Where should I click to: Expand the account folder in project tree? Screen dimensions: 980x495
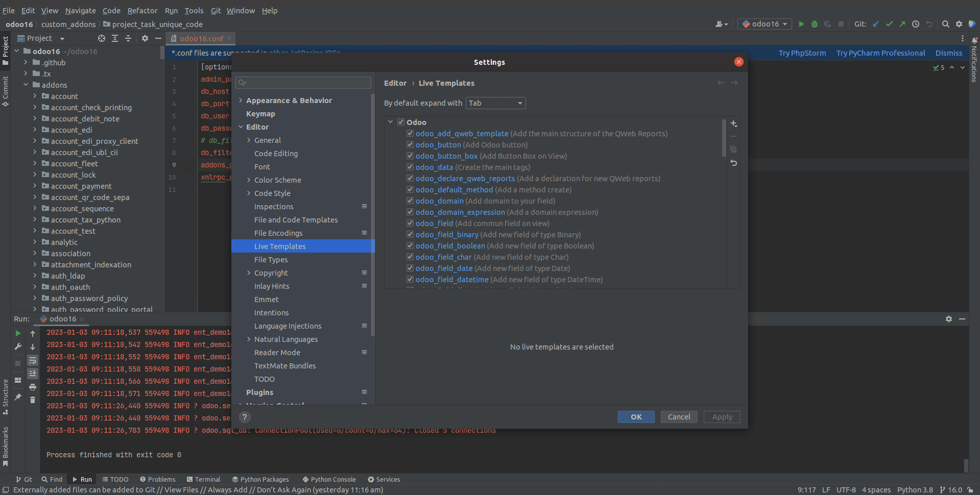coord(35,96)
